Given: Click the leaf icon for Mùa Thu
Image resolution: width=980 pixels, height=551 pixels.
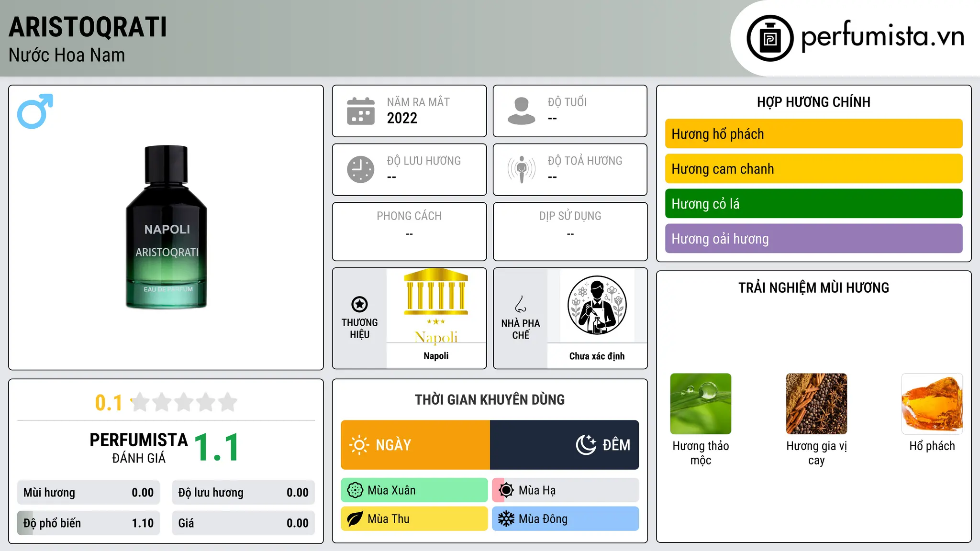Looking at the screenshot, I should [355, 519].
